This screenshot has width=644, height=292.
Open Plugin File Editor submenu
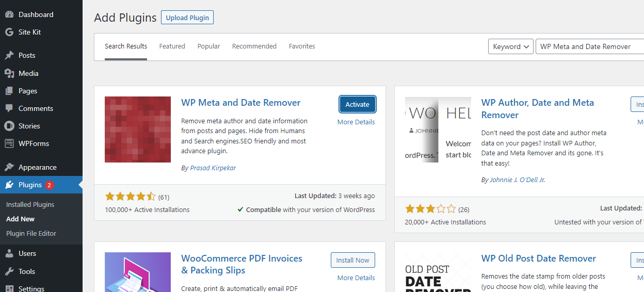(31, 233)
